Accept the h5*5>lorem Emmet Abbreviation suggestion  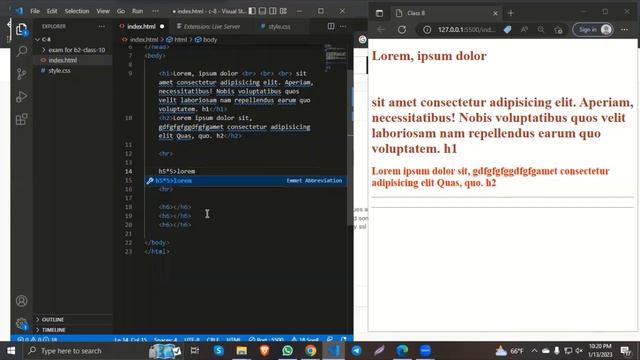click(246, 180)
